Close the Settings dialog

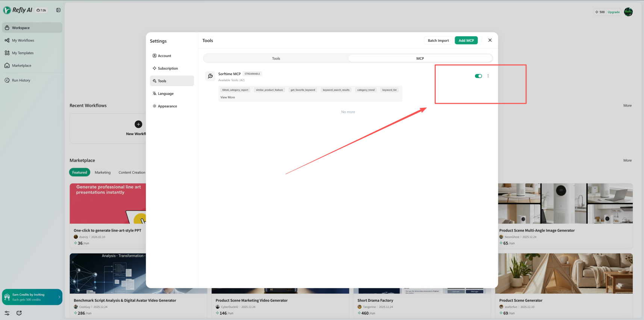490,40
